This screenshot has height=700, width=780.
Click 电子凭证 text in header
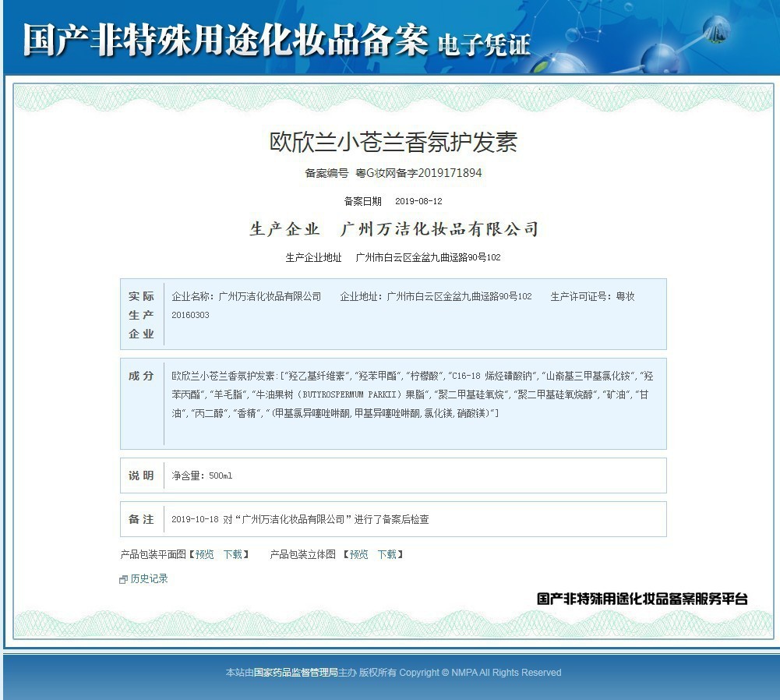coord(484,45)
